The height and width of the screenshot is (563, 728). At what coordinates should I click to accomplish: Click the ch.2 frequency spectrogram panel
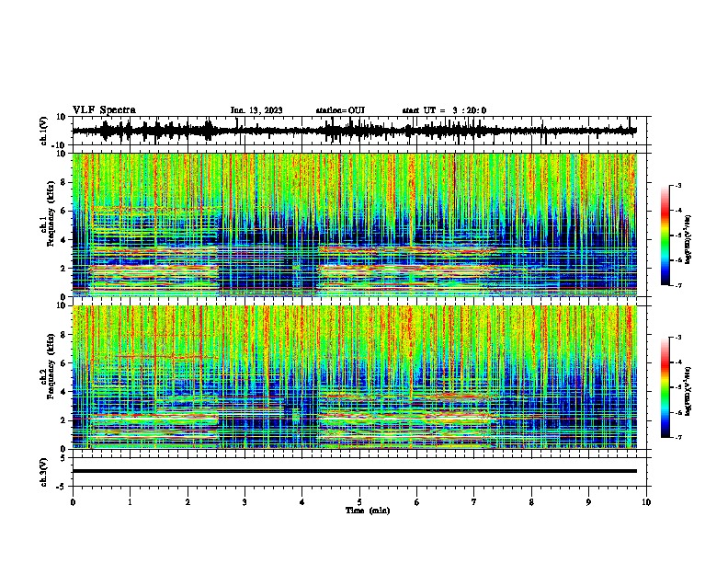354,377
